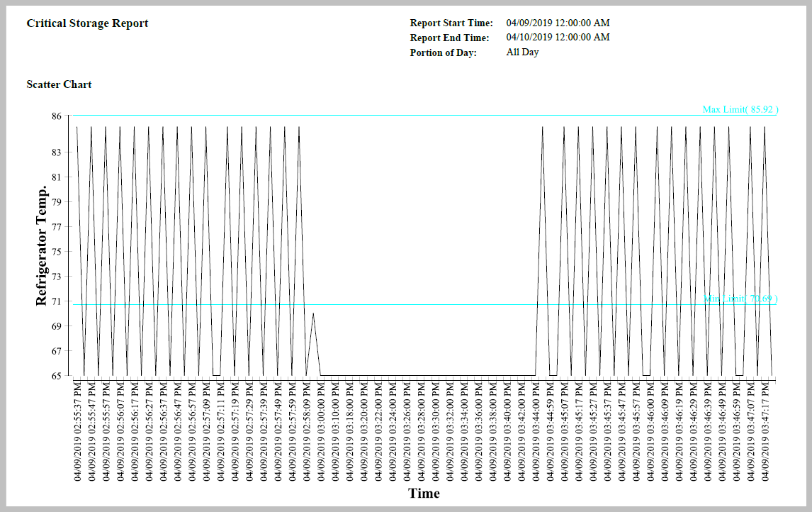Image resolution: width=812 pixels, height=512 pixels.
Task: Select the 75 tick on the temperature axis
Action: (x=56, y=252)
